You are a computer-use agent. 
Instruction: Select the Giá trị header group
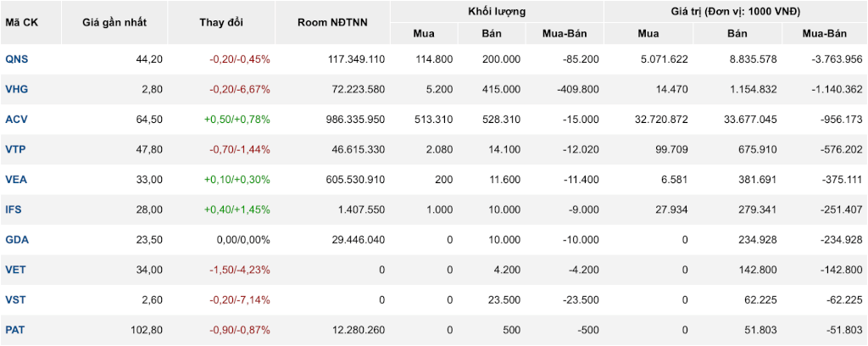(x=736, y=11)
